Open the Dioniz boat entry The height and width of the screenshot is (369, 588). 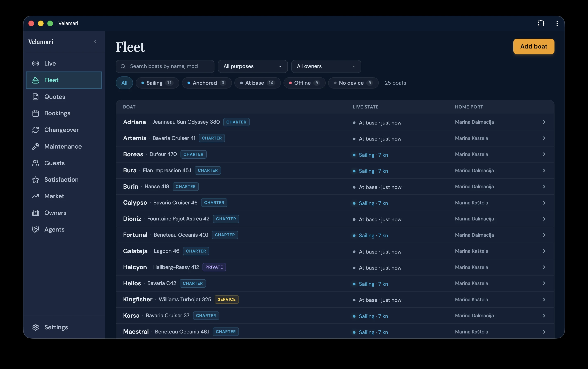pos(335,219)
